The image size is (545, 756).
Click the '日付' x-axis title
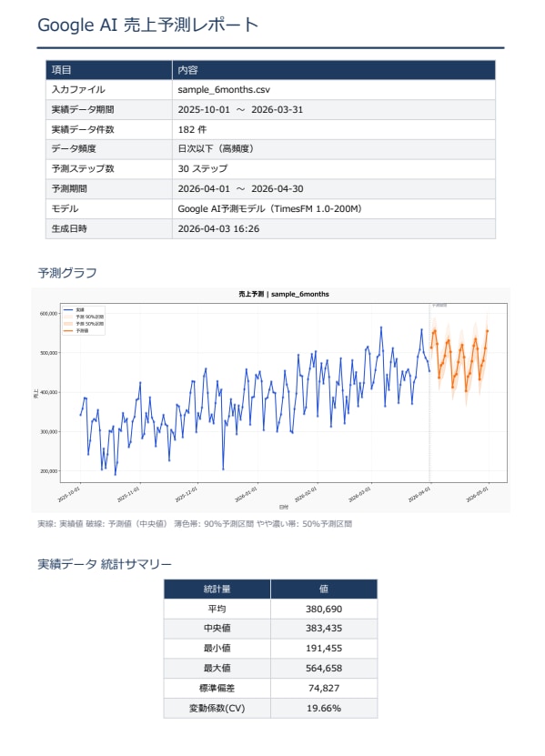284,508
